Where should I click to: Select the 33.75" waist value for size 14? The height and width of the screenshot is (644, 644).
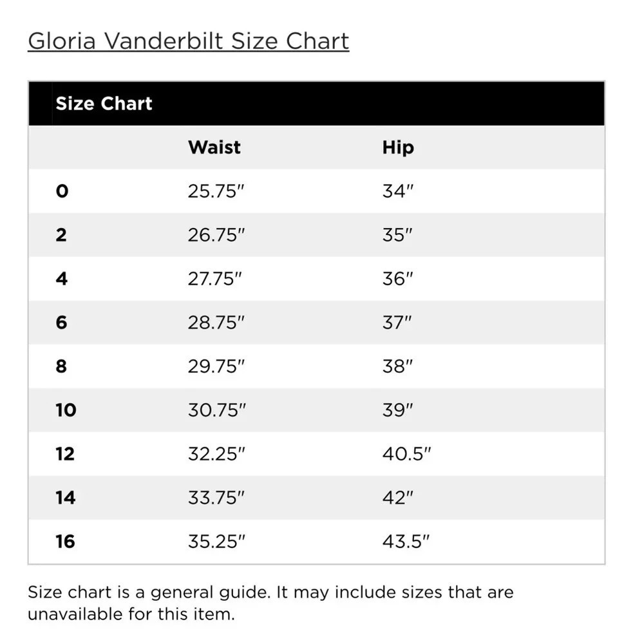216,498
